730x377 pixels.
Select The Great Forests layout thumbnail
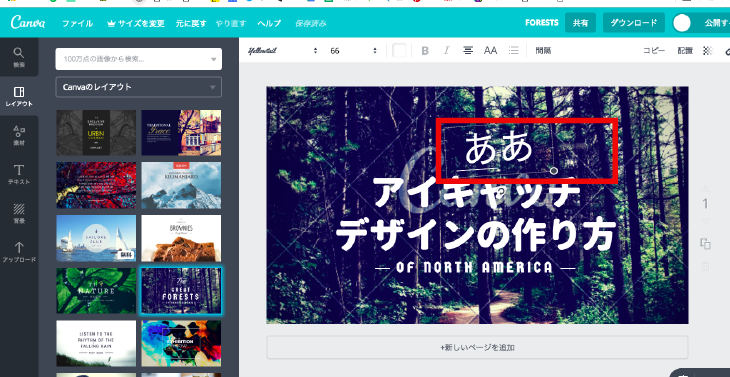point(181,290)
